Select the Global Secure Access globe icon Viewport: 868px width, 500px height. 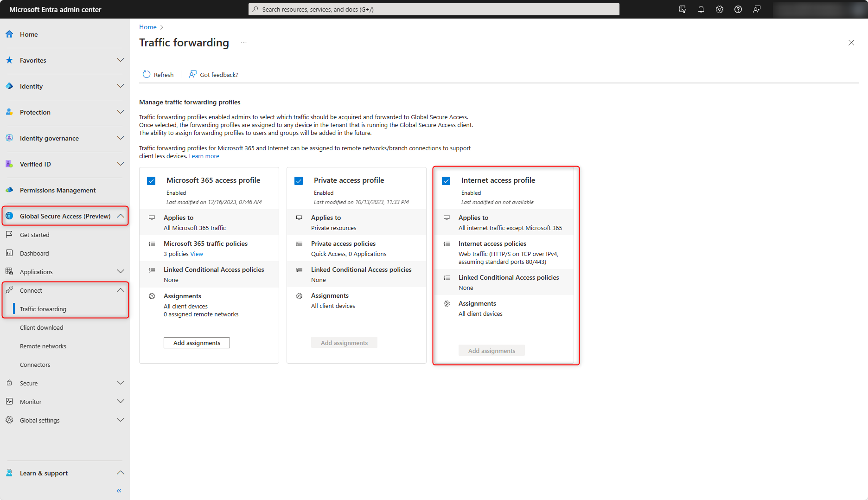point(9,216)
